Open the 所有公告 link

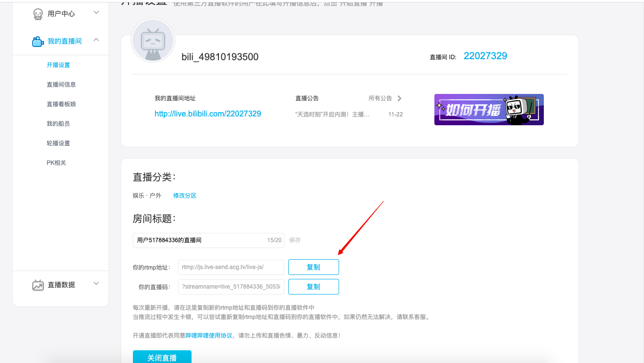[380, 98]
